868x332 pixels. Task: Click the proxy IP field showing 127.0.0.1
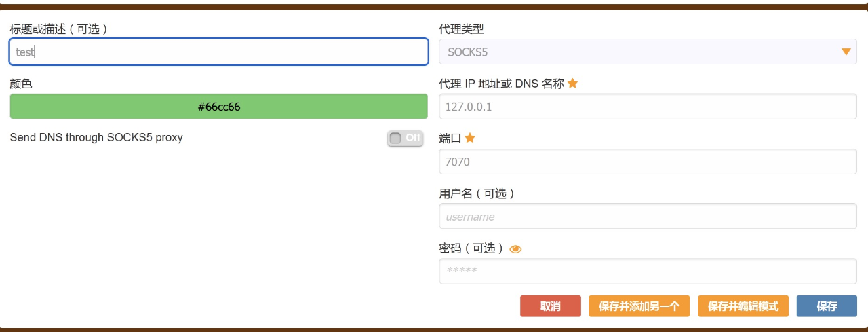pyautogui.click(x=648, y=107)
